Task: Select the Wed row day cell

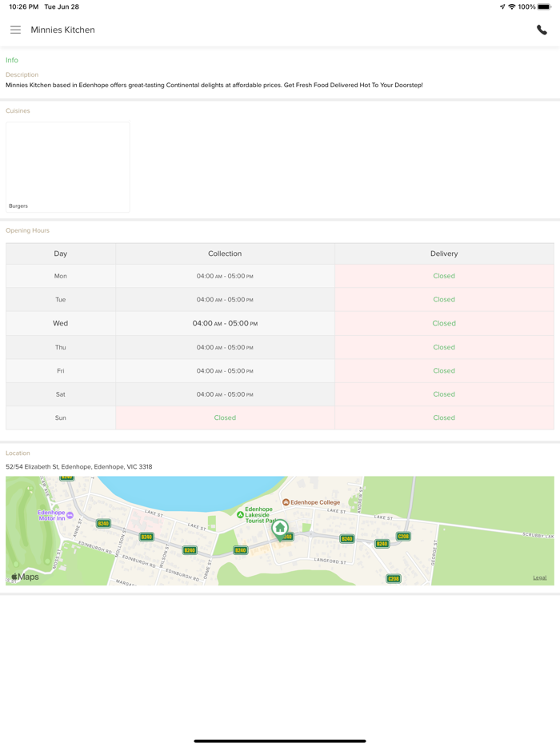Action: tap(61, 323)
